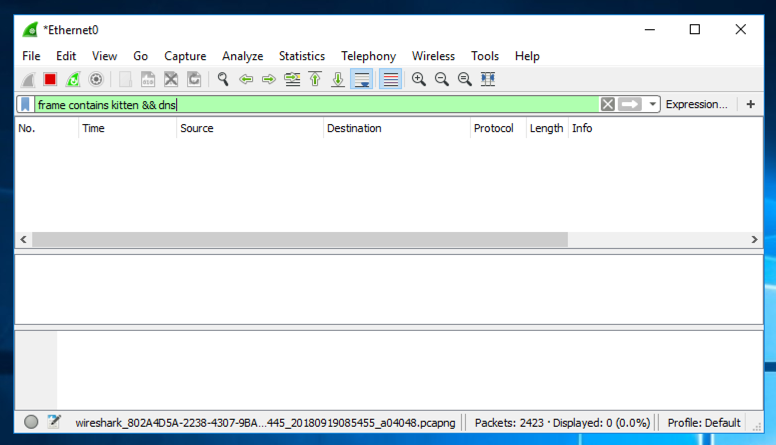Open the Expression… dialog

(696, 104)
